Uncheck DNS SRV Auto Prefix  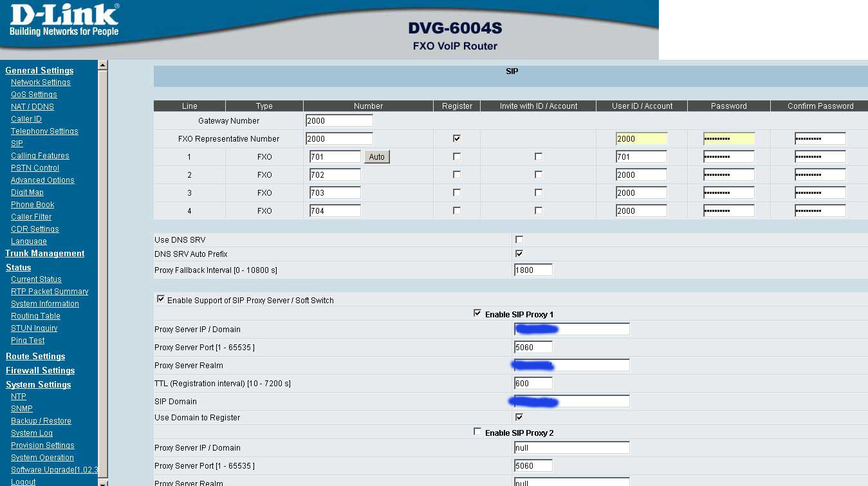click(x=519, y=254)
